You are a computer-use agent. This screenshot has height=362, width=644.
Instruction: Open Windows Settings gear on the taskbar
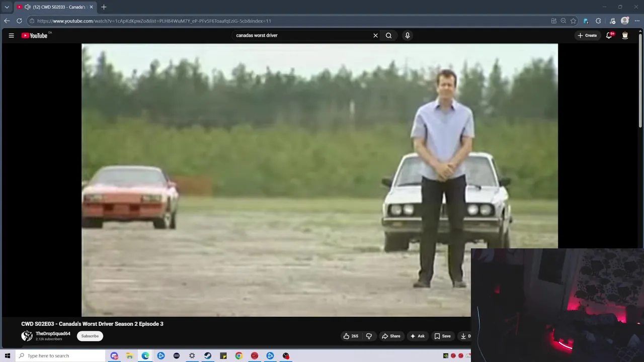pos(192,356)
